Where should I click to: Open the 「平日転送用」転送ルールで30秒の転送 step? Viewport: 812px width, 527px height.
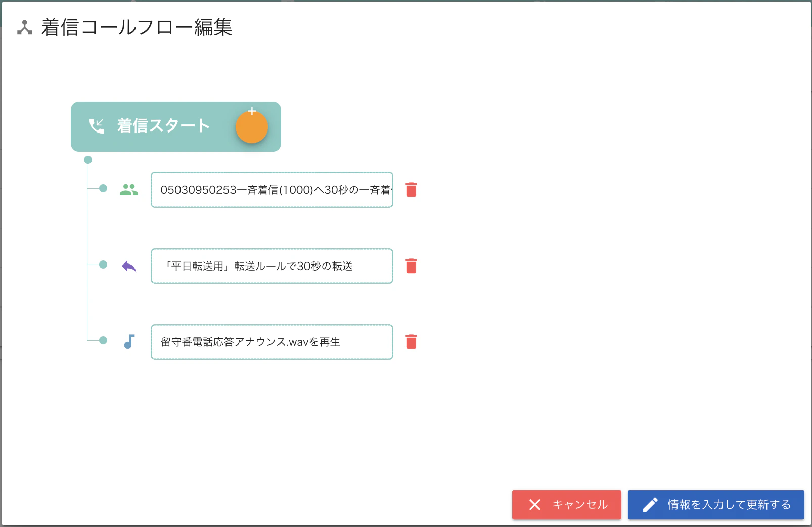click(x=272, y=266)
